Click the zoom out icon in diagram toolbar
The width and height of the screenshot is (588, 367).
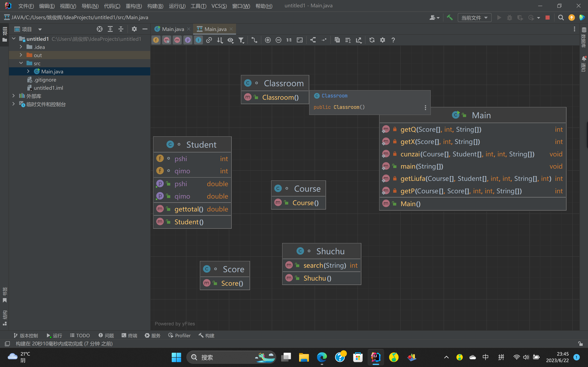[x=278, y=40]
